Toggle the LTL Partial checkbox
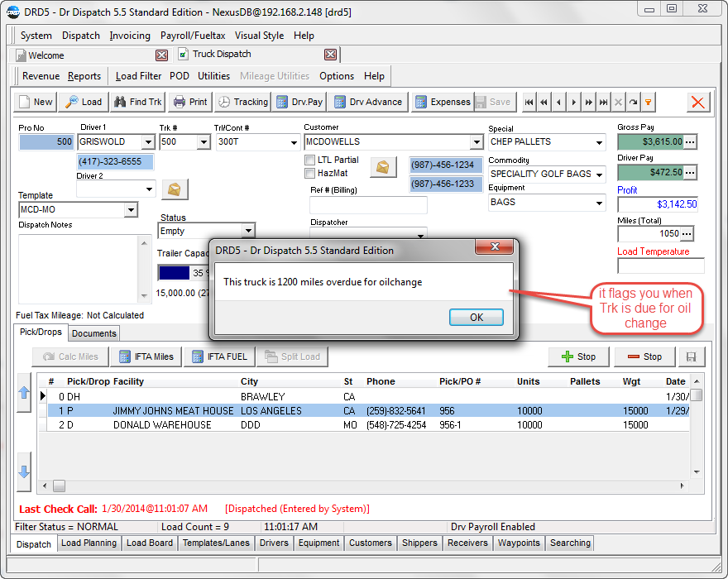 click(x=309, y=160)
